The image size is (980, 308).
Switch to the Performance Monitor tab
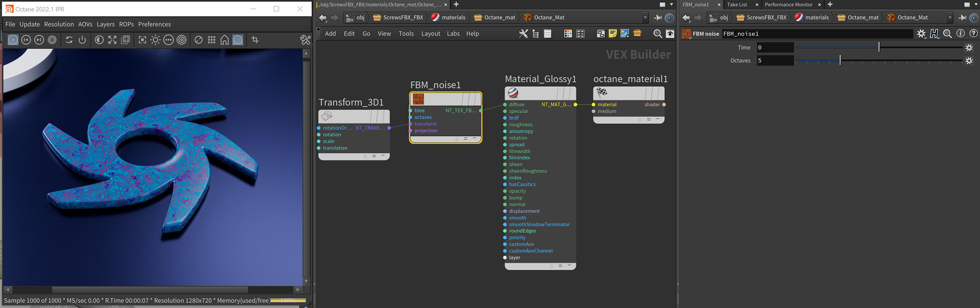click(x=788, y=5)
